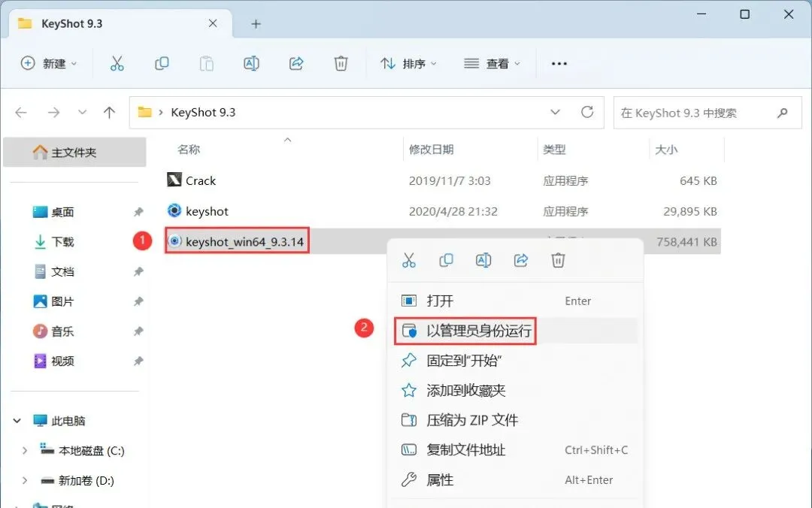Image resolution: width=812 pixels, height=508 pixels.
Task: Open a new tab with plus button
Action: [x=256, y=24]
